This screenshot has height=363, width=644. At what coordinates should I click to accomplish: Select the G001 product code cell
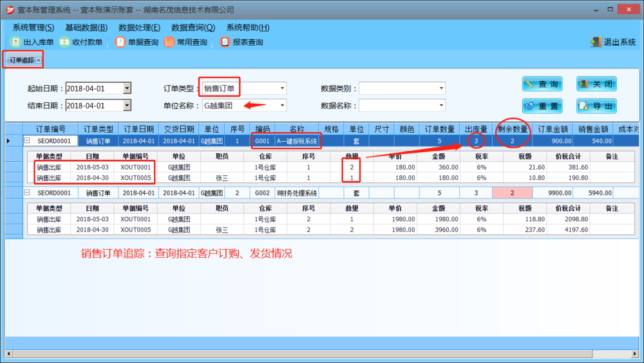click(263, 141)
